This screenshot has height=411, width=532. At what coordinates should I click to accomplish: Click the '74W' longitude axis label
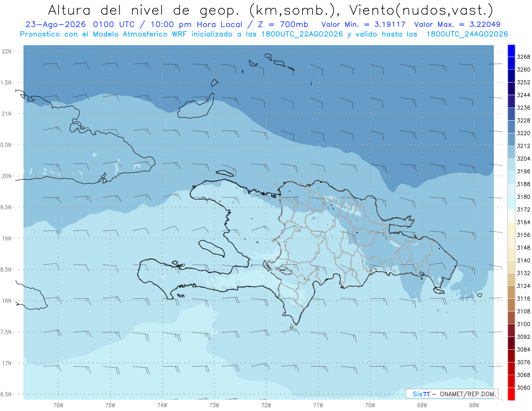(162, 405)
